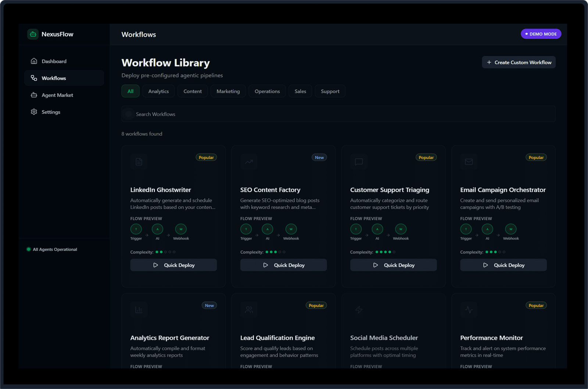Click the Lead Qualification Engine users icon
The image size is (588, 389).
[x=249, y=310]
